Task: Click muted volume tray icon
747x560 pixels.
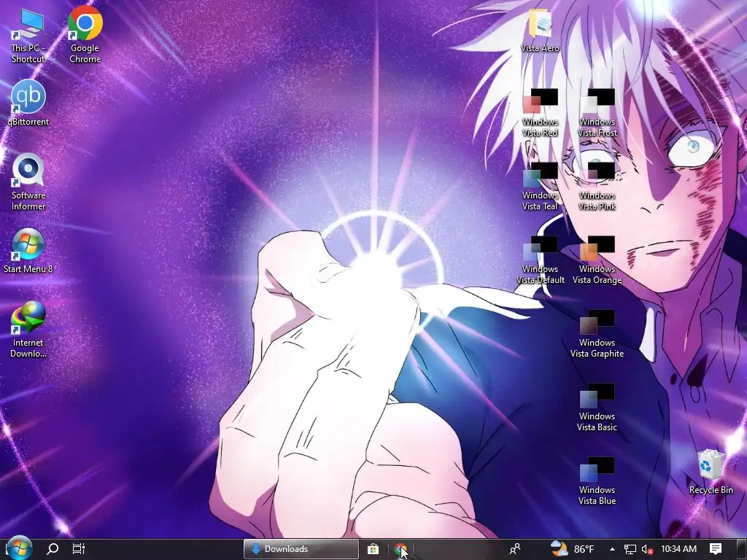Action: pos(647,549)
